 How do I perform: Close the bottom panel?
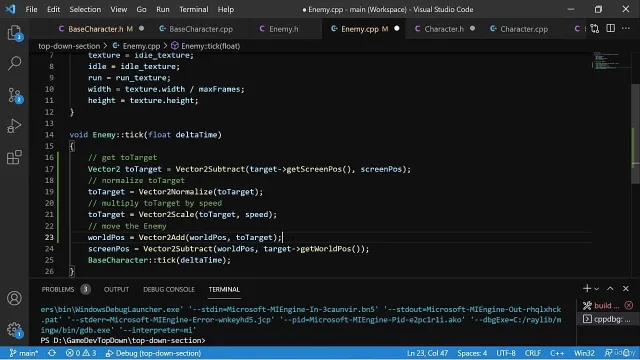(x=626, y=289)
